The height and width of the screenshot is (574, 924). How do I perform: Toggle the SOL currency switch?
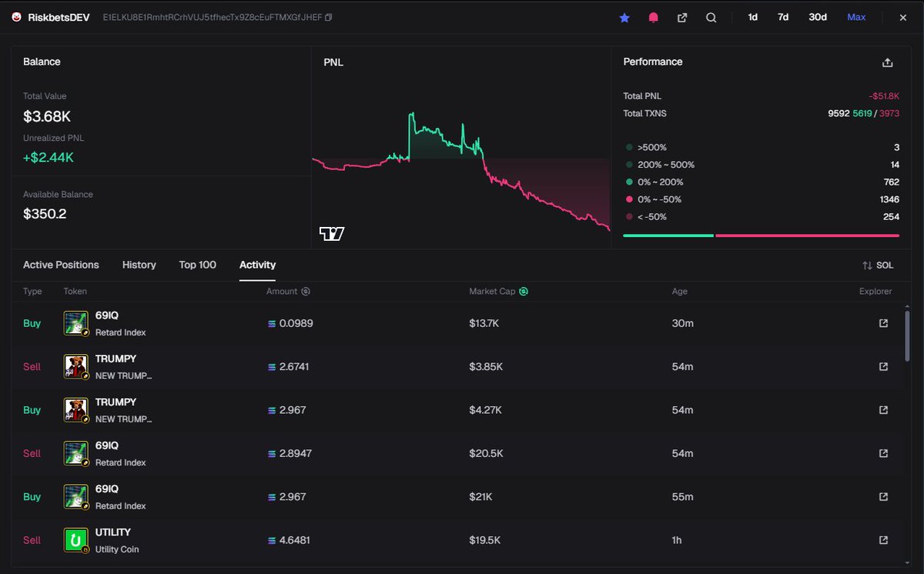pyautogui.click(x=879, y=265)
